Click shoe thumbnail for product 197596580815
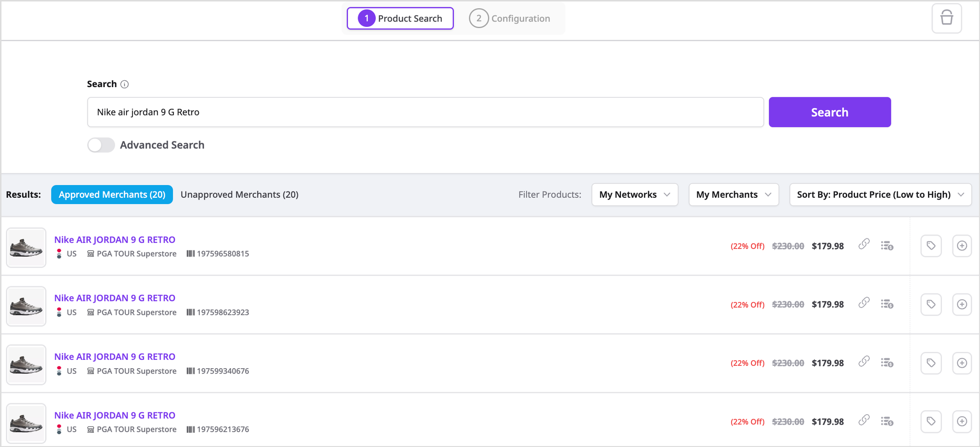Image resolution: width=980 pixels, height=447 pixels. [26, 247]
